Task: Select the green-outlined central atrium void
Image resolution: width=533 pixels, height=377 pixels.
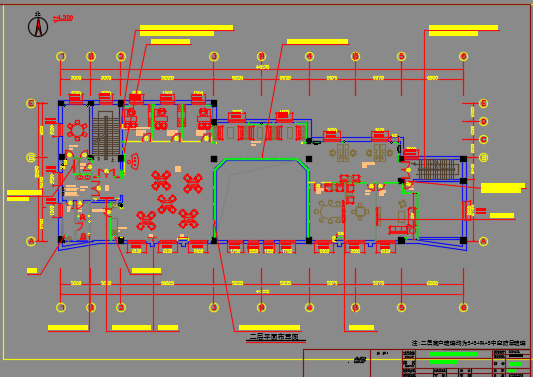Action: pyautogui.click(x=261, y=199)
